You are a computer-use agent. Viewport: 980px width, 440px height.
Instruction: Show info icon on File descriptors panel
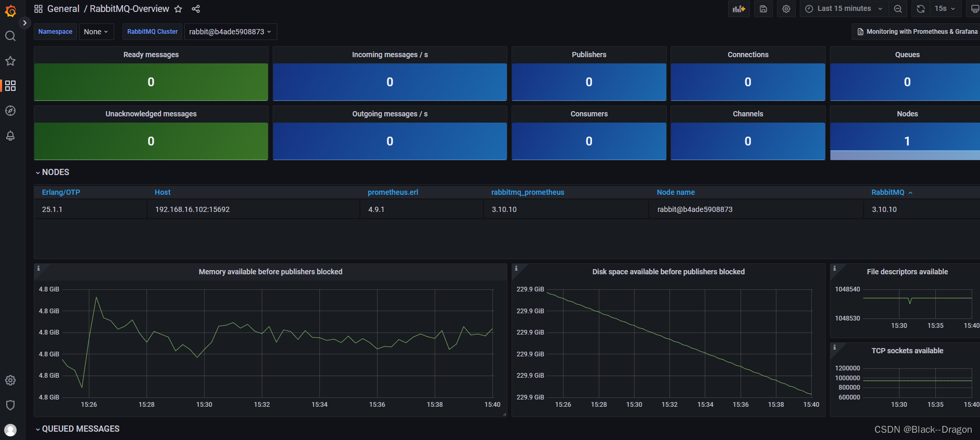tap(835, 269)
